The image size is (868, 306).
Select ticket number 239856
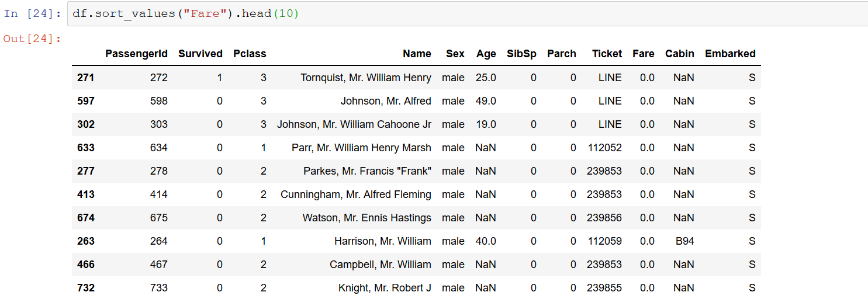pyautogui.click(x=604, y=218)
